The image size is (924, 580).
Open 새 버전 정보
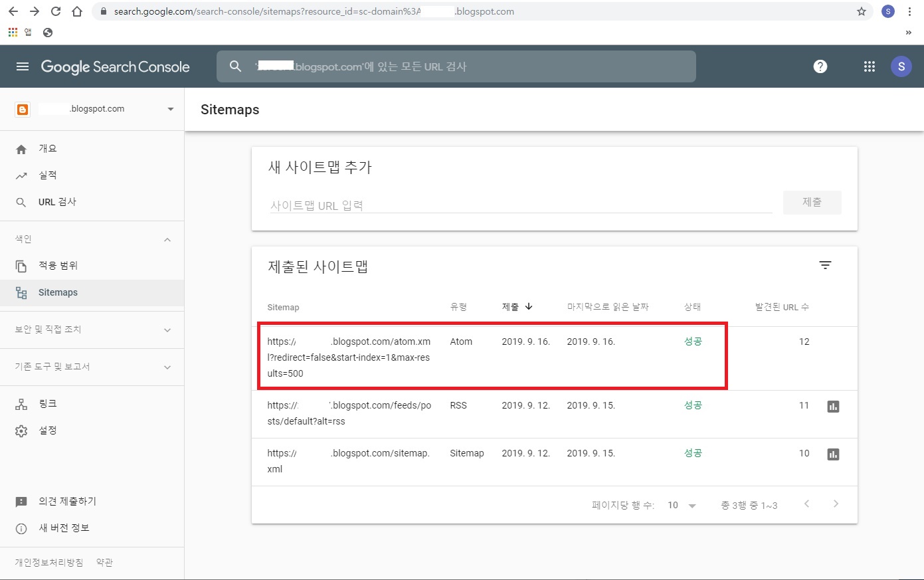pos(92,528)
